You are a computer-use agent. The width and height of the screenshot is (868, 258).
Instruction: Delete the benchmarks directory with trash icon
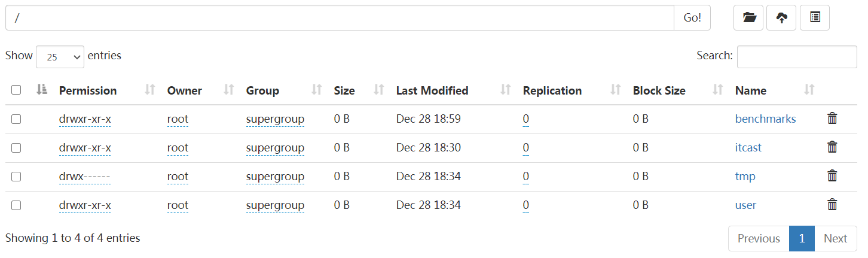pyautogui.click(x=832, y=119)
